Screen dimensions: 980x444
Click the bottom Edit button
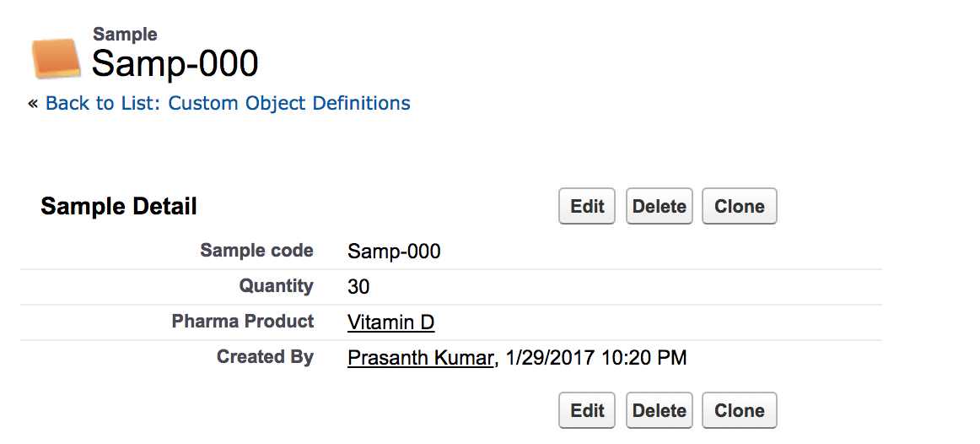coord(587,411)
